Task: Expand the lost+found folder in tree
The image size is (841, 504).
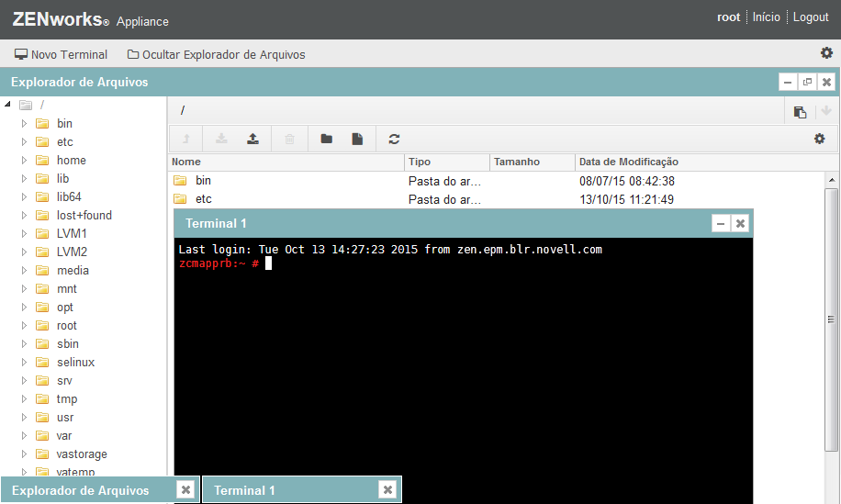Action: [x=24, y=215]
